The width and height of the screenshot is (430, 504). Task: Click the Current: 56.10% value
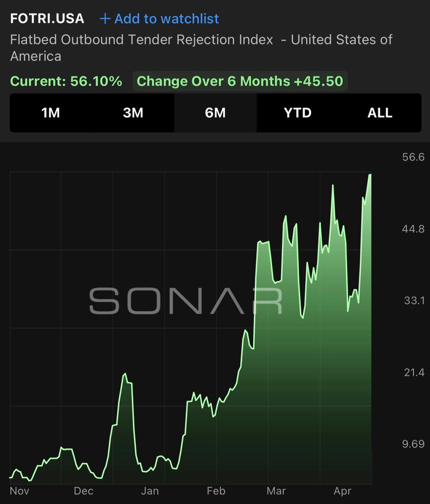66,81
